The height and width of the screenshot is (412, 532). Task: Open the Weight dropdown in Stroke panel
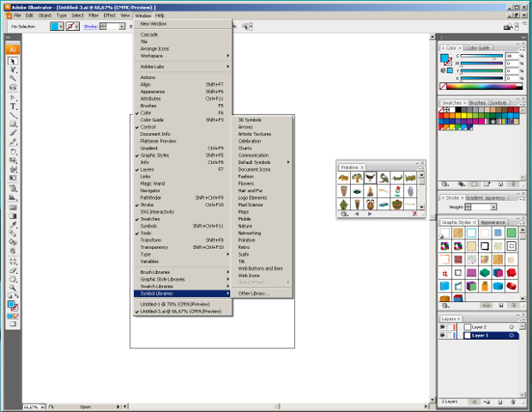pyautogui.click(x=493, y=207)
